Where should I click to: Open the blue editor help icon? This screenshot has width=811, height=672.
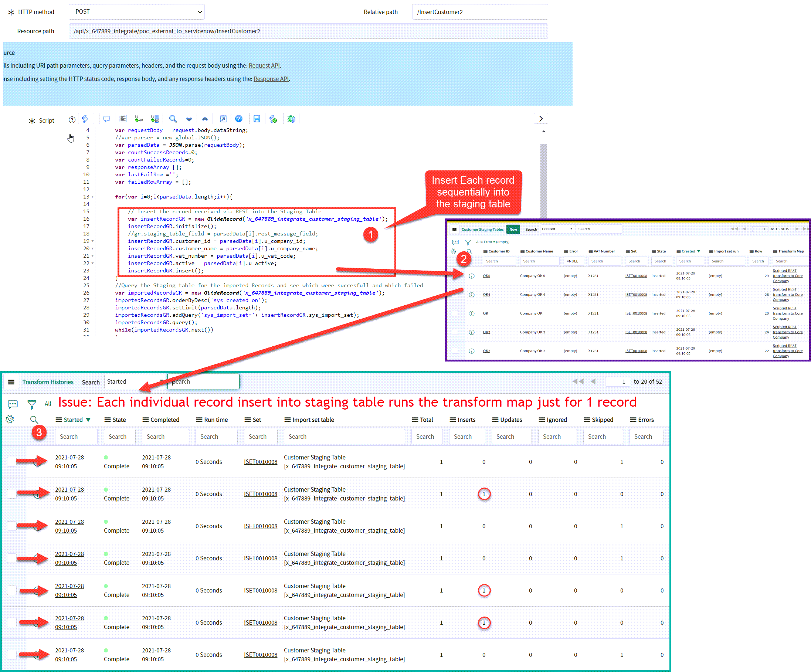239,119
